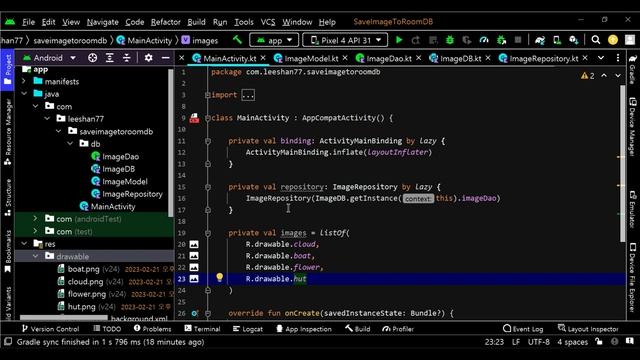
Task: Open the Build menu
Action: 196,22
